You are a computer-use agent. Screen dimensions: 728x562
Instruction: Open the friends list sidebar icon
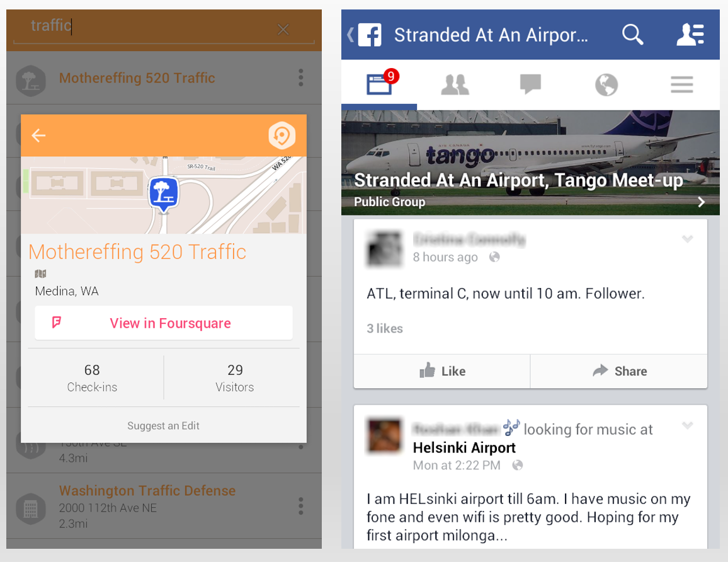(x=690, y=35)
